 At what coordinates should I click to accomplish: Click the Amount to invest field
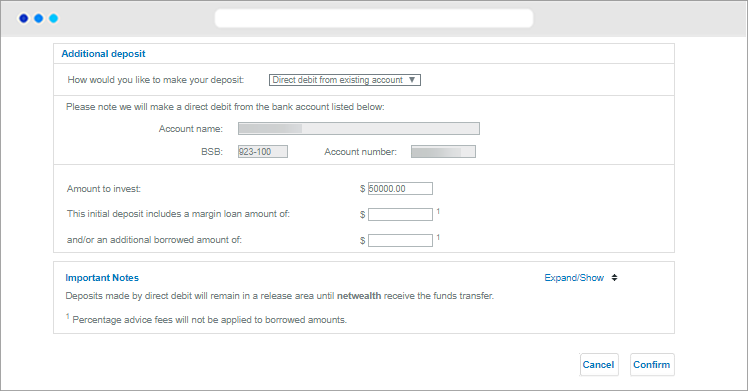tap(400, 188)
